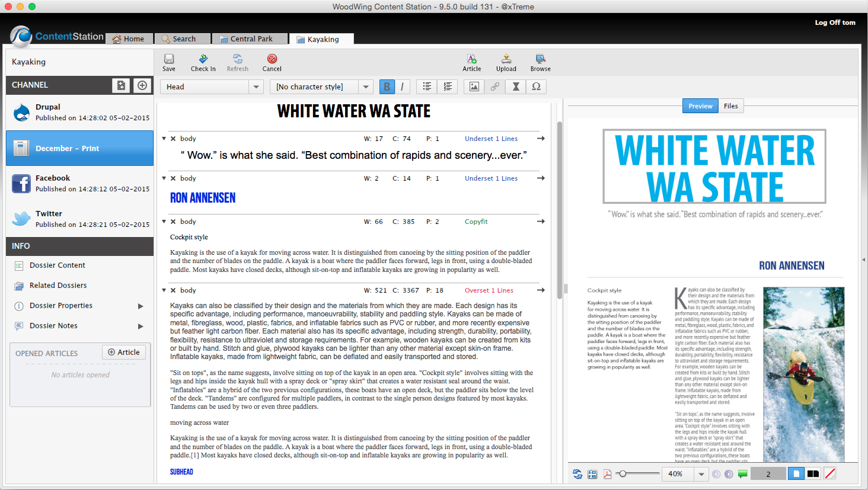Click the bulleted list icon
This screenshot has width=868, height=490.
[x=427, y=87]
